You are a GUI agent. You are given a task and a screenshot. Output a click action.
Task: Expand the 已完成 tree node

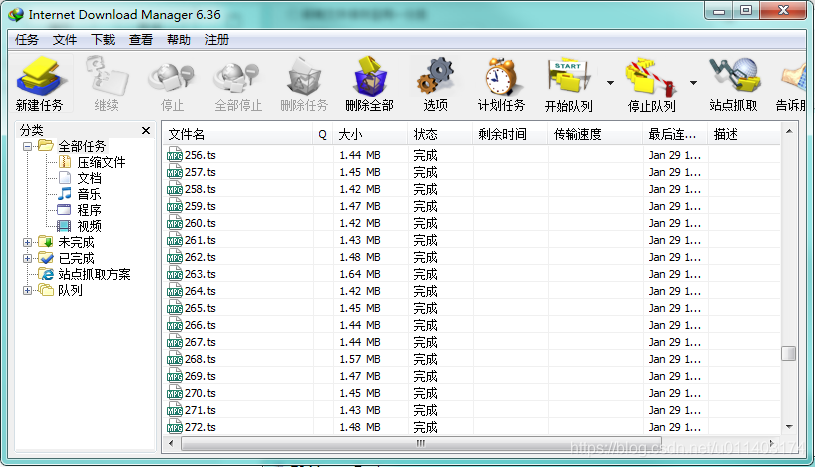coord(28,258)
